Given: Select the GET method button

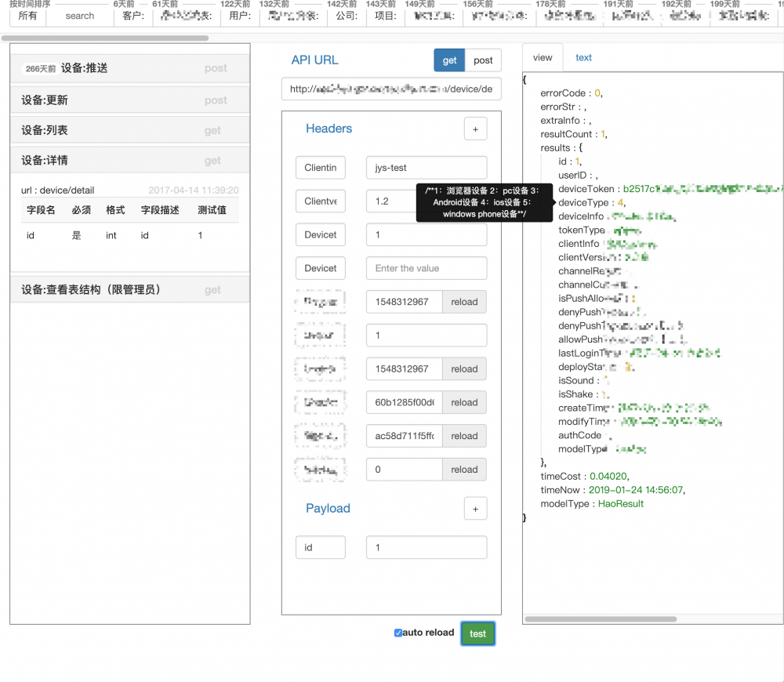Looking at the screenshot, I should [448, 60].
